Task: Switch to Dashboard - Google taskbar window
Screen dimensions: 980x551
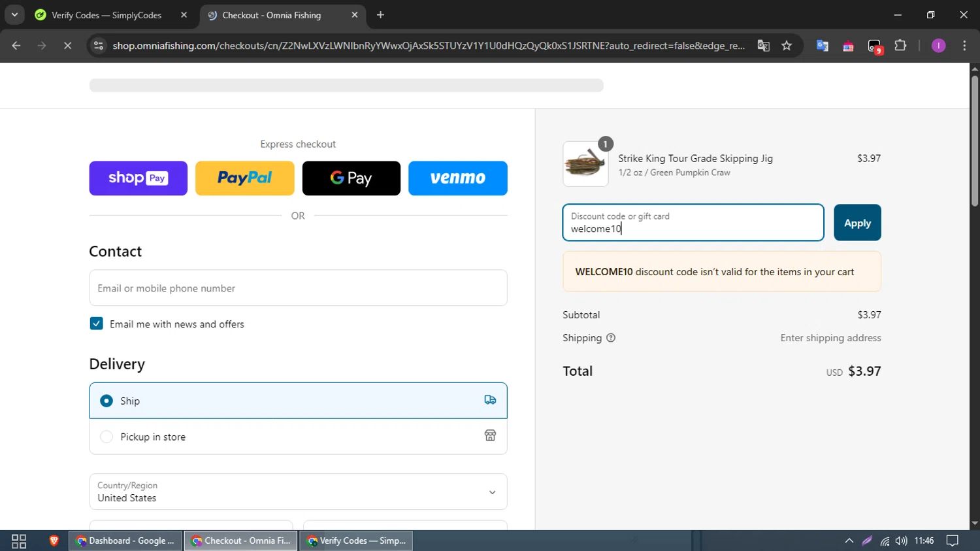Action: (125, 541)
